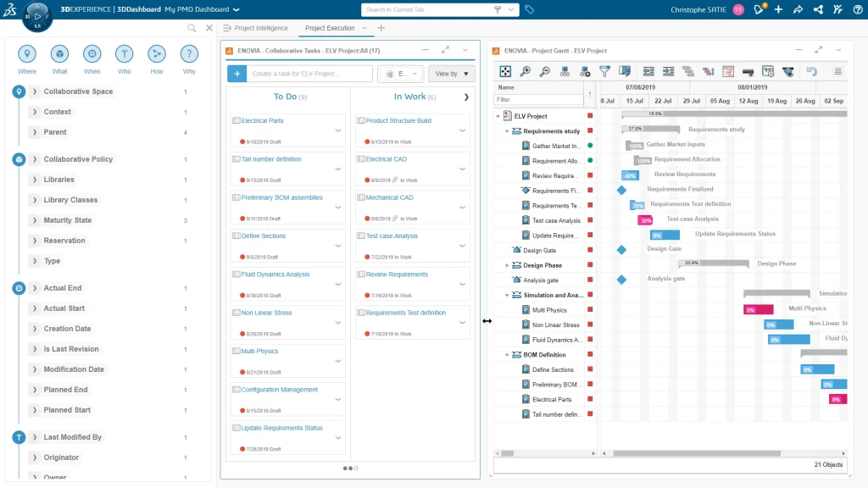
Task: Click the zoom in magnifier in Gantt toolbar
Action: 526,72
